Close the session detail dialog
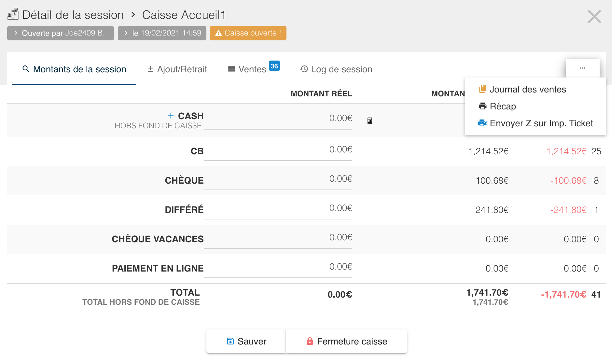This screenshot has width=612, height=364. pos(594,17)
